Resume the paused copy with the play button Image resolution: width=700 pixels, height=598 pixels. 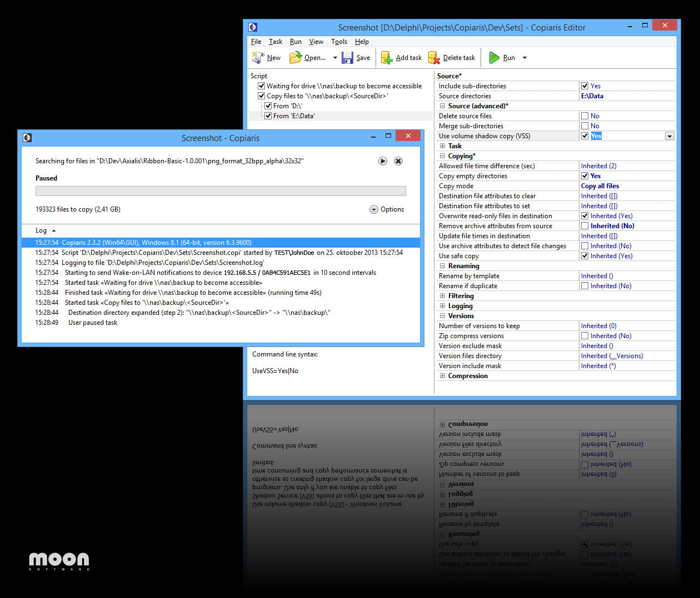[383, 161]
